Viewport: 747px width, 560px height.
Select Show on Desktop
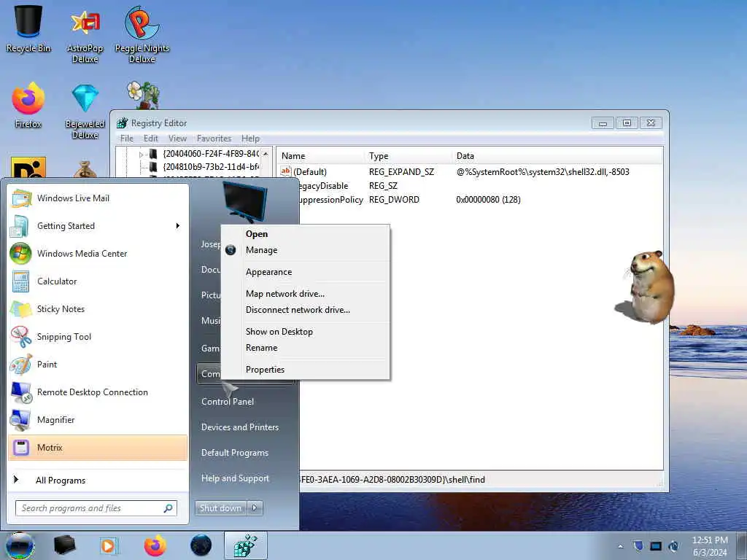pos(279,332)
